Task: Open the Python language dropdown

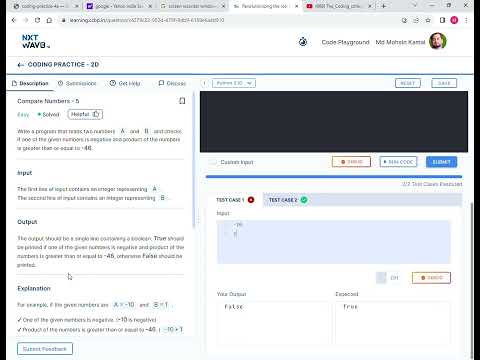Action: click(x=234, y=83)
